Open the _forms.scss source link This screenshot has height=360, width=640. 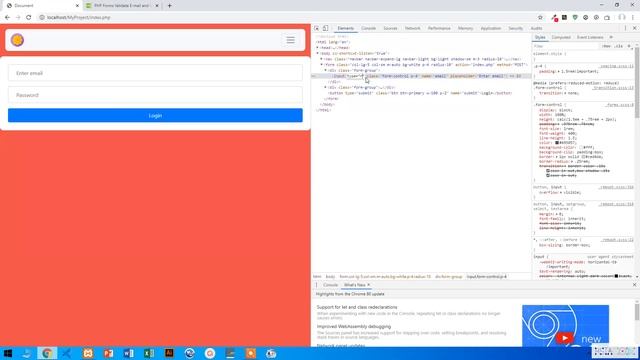click(619, 105)
